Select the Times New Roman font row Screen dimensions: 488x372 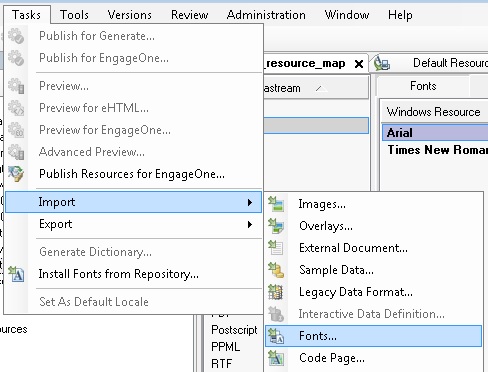(x=435, y=150)
